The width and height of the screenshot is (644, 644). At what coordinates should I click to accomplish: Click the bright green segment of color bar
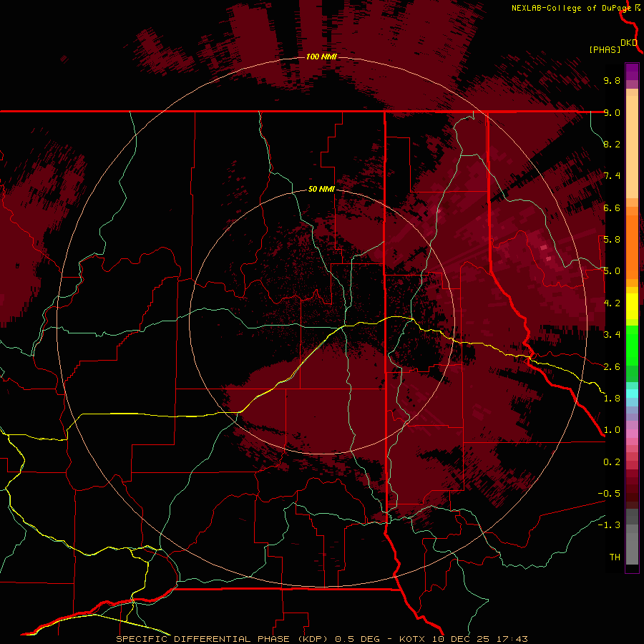point(632,345)
